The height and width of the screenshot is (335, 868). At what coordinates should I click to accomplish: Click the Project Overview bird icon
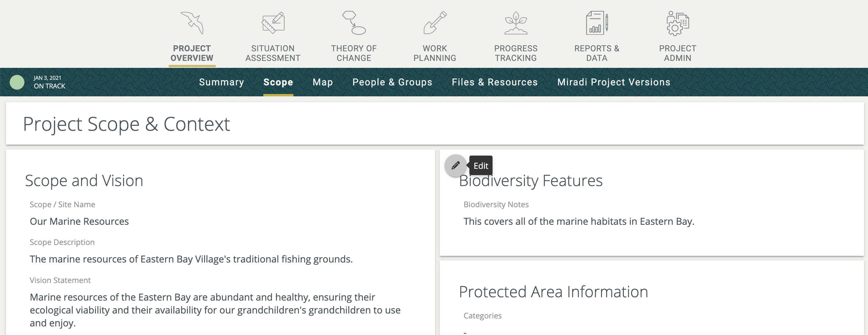click(x=192, y=23)
